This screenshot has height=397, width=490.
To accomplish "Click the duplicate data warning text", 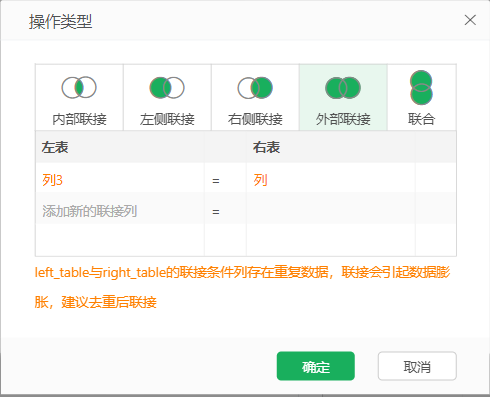I will 242,287.
